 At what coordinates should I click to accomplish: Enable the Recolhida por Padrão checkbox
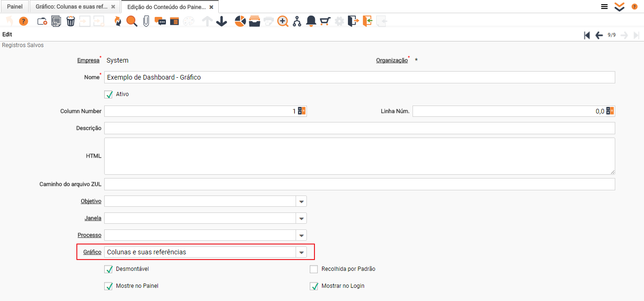pos(314,269)
